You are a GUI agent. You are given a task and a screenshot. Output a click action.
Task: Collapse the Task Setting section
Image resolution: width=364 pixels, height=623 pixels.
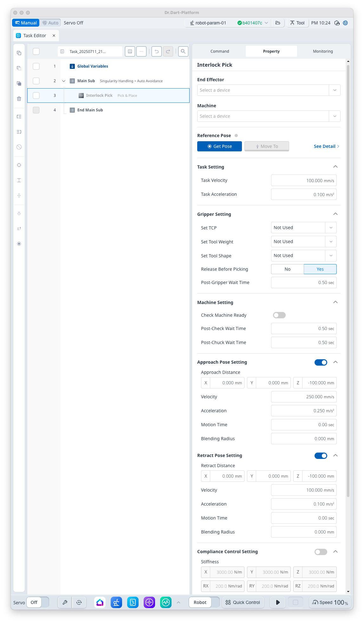point(335,167)
